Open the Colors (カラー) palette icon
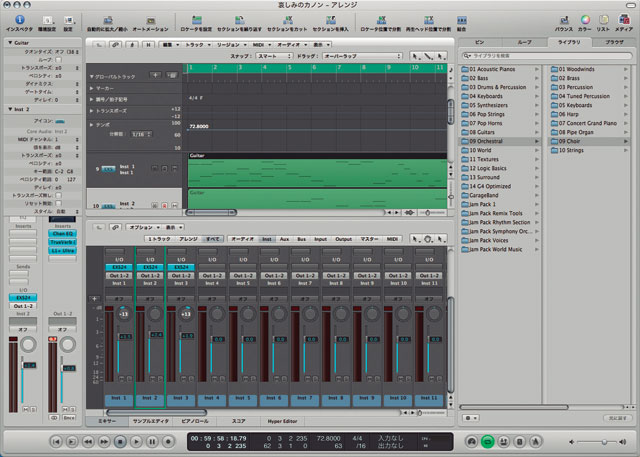Image resolution: width=640 pixels, height=457 pixels. (585, 20)
